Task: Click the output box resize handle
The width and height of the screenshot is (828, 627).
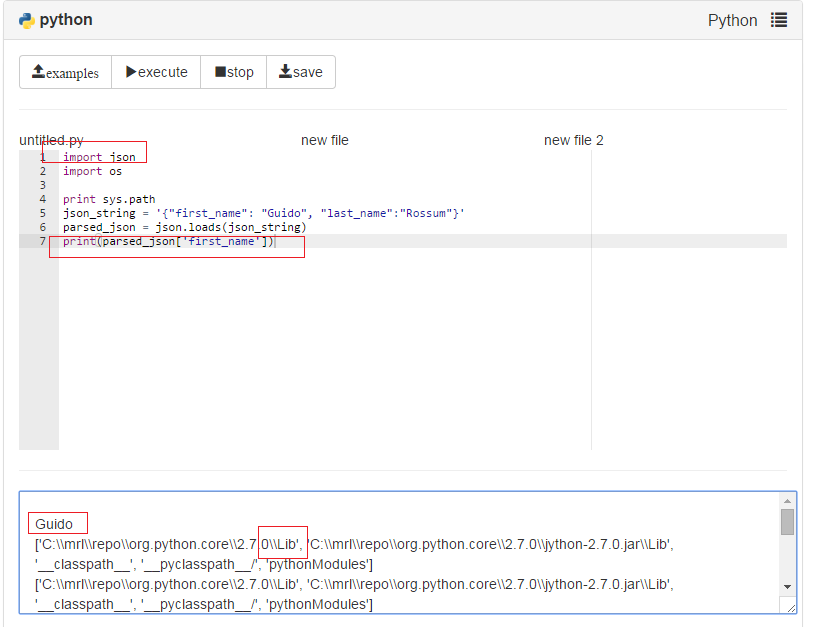Action: [x=791, y=608]
